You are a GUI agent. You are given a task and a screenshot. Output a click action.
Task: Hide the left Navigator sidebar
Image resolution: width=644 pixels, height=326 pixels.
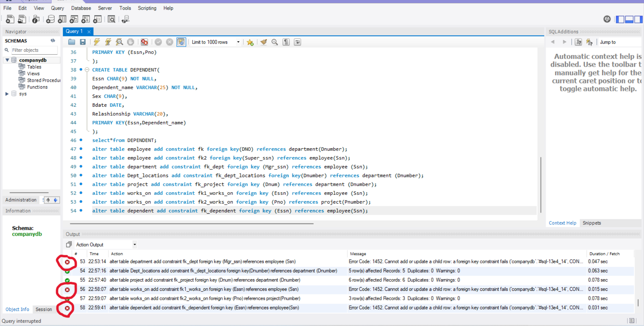[620, 19]
